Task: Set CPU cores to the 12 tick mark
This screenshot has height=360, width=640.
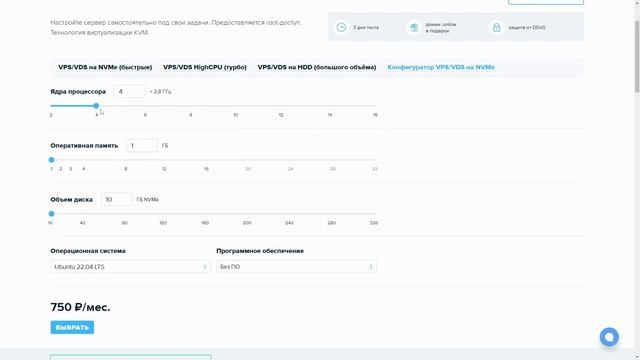Action: 281,115
